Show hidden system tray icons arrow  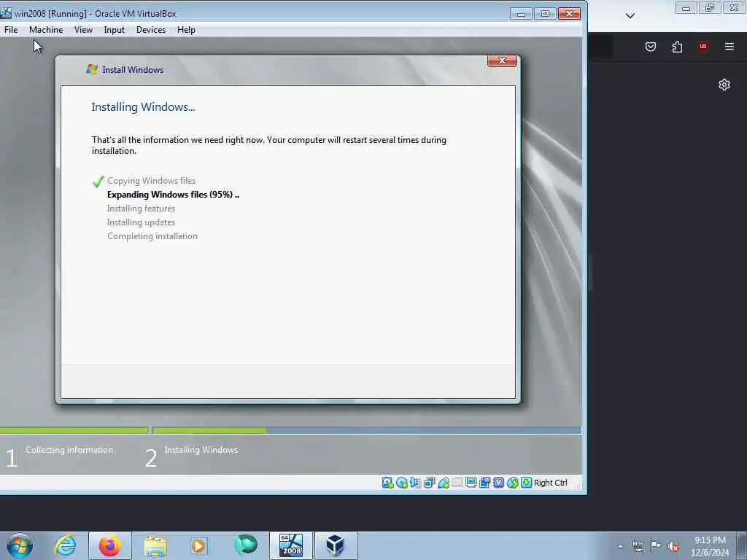click(x=620, y=546)
